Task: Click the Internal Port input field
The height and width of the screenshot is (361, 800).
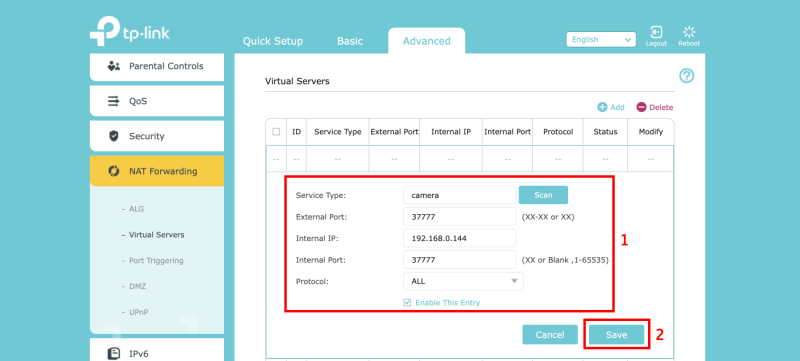Action: pos(460,260)
